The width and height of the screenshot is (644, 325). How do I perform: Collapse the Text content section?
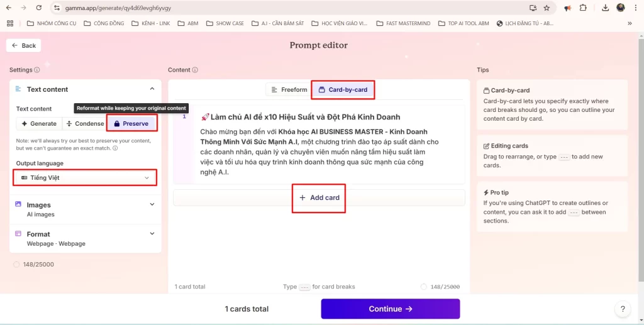152,89
